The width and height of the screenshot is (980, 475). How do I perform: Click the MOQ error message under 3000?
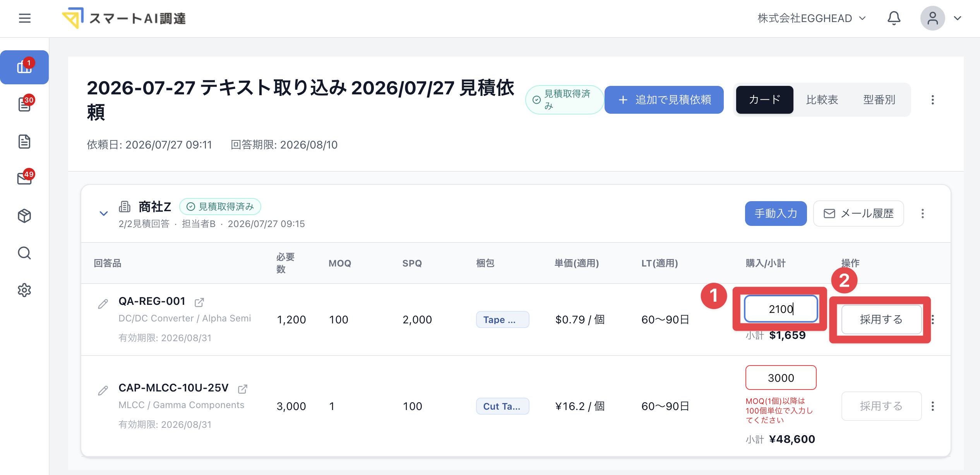[x=780, y=410]
